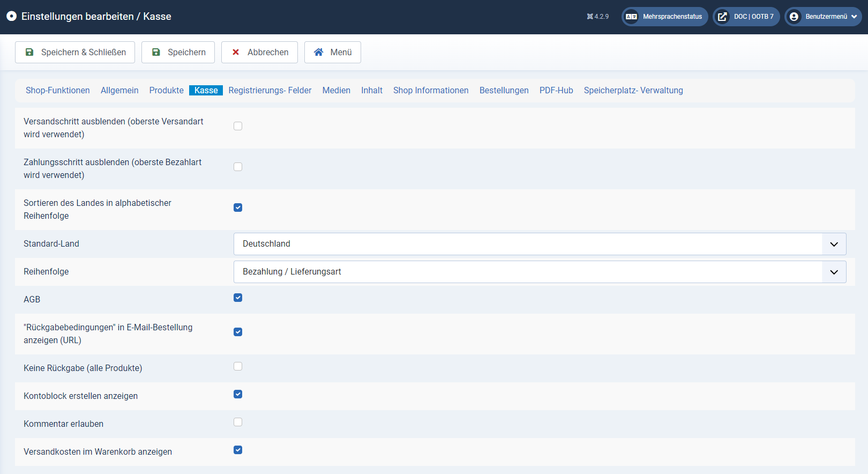Click the Reihenfolge row label

(46, 271)
